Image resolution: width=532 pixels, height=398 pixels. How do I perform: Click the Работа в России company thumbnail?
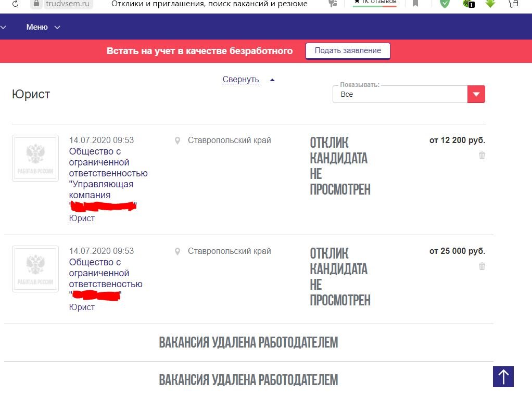pos(35,158)
